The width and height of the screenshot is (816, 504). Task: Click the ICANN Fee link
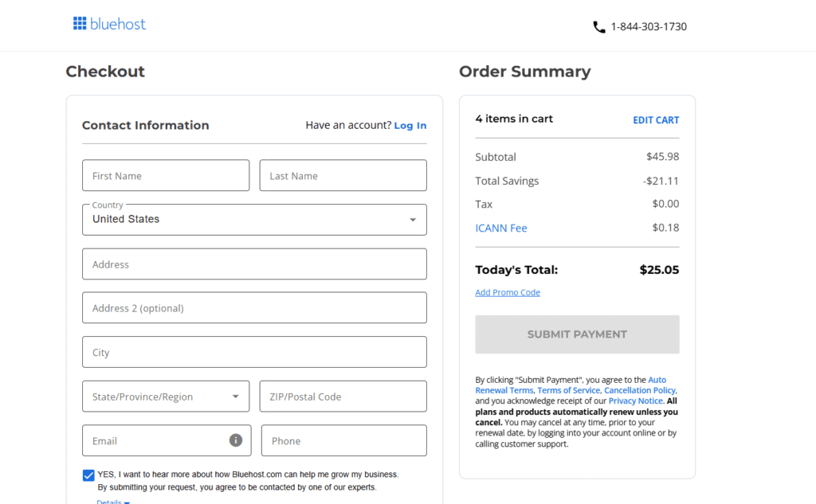[500, 228]
